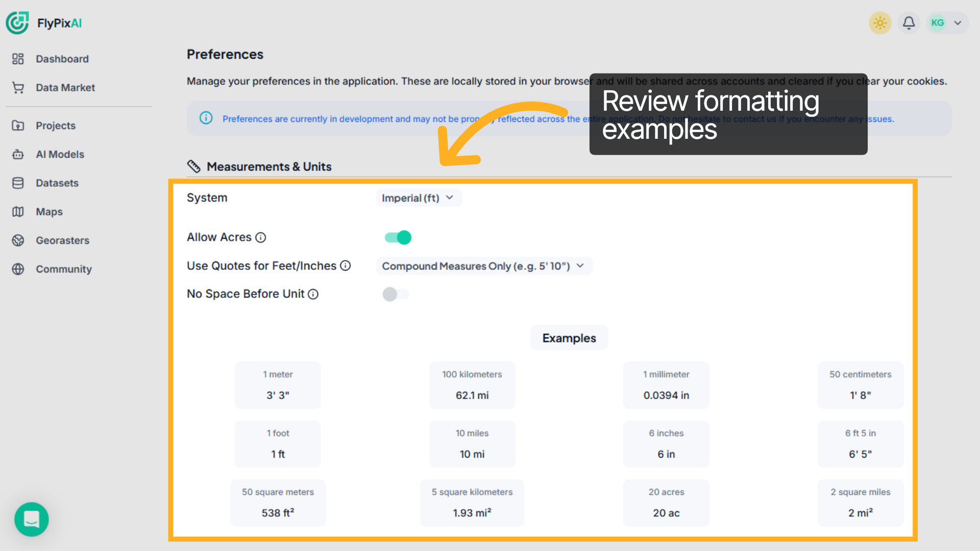Toggle light theme sun icon
Viewport: 980px width, 551px height.
pos(880,23)
